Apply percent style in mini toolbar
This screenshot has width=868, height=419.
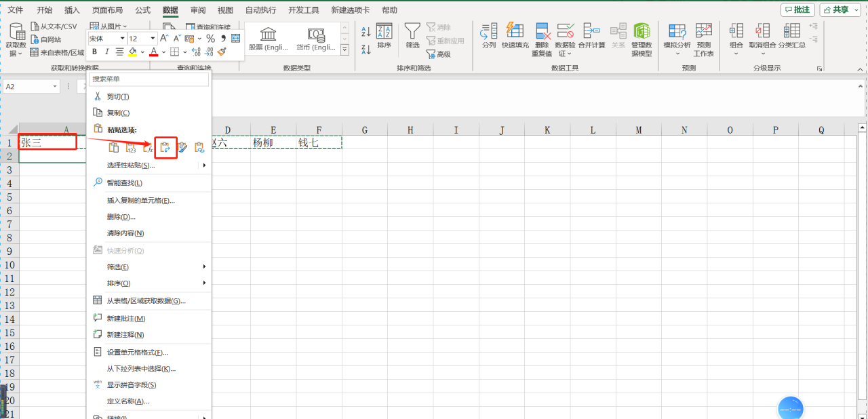coord(210,39)
